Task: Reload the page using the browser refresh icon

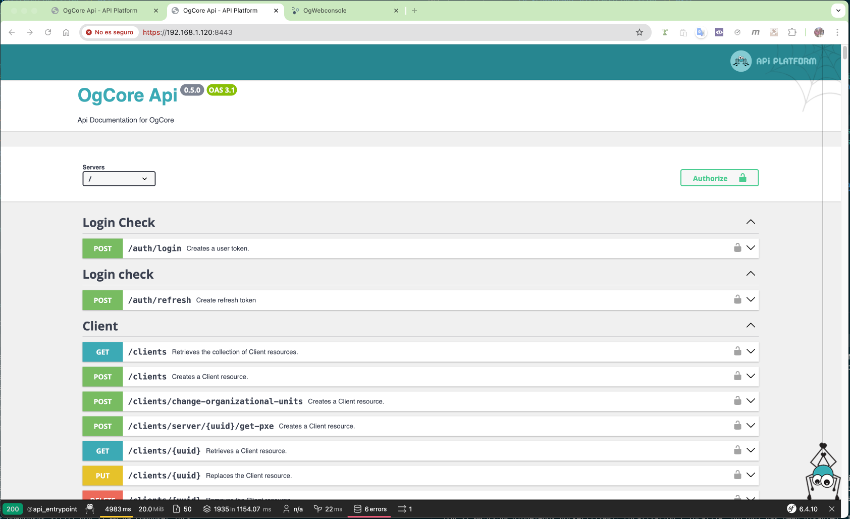Action: click(x=47, y=32)
